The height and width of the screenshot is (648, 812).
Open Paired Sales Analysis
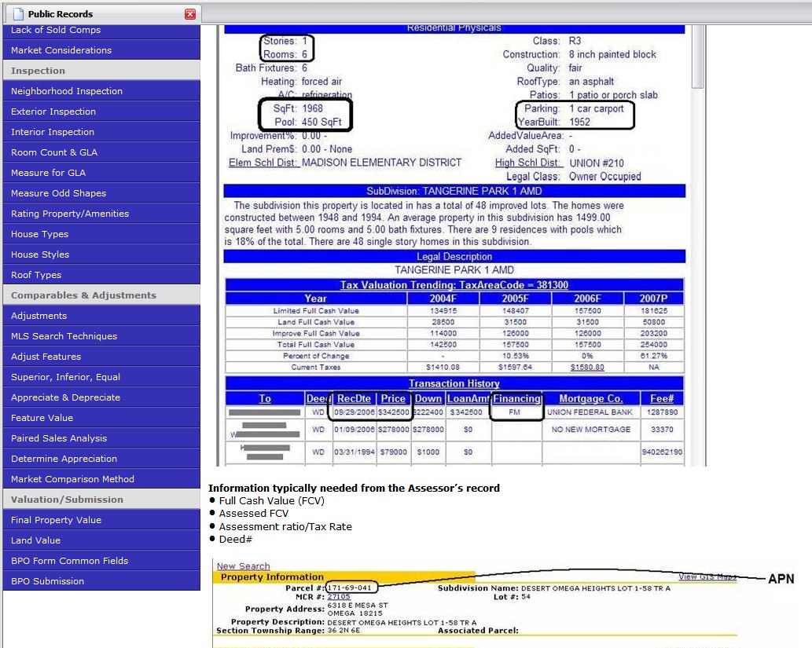[x=101, y=438]
